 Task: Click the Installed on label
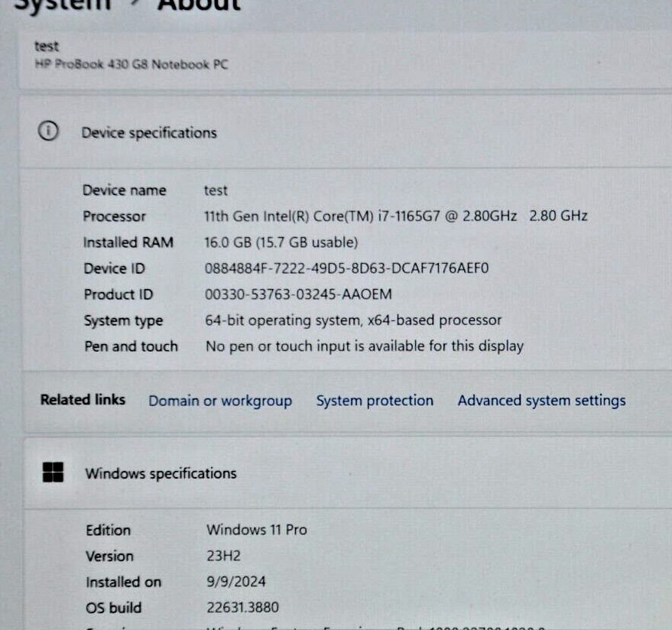click(x=123, y=582)
